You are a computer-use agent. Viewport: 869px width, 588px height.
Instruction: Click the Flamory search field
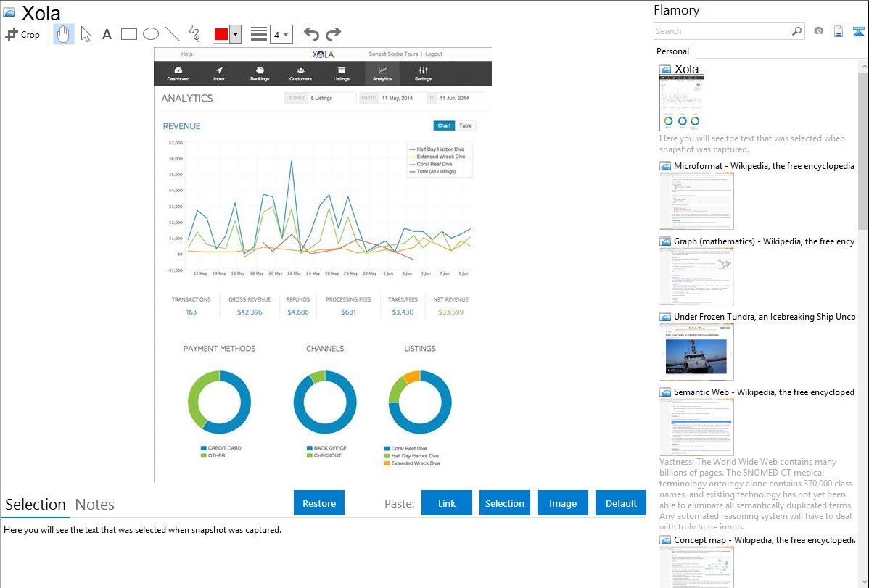coord(722,31)
